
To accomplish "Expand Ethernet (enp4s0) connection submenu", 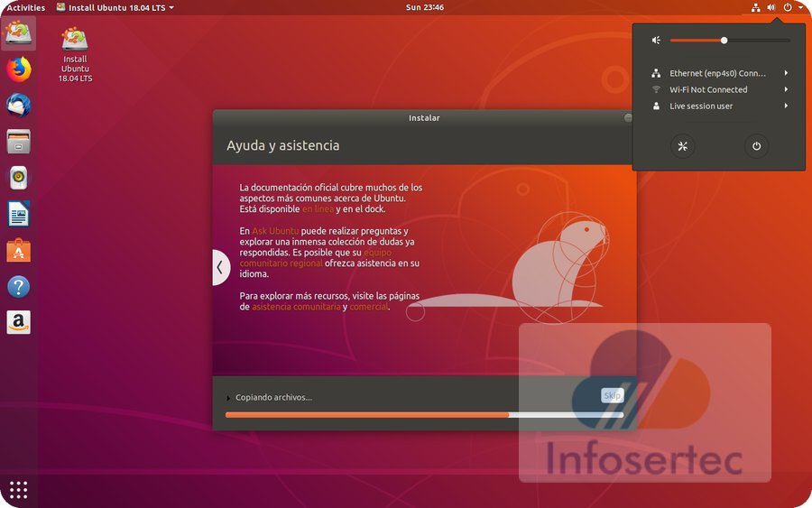I will 718,73.
